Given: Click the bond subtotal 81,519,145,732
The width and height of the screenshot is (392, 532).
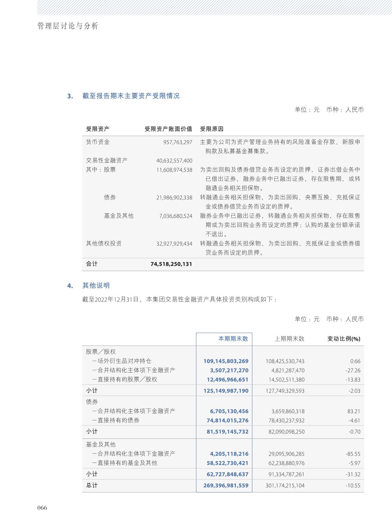Looking at the screenshot, I should pos(227,432).
